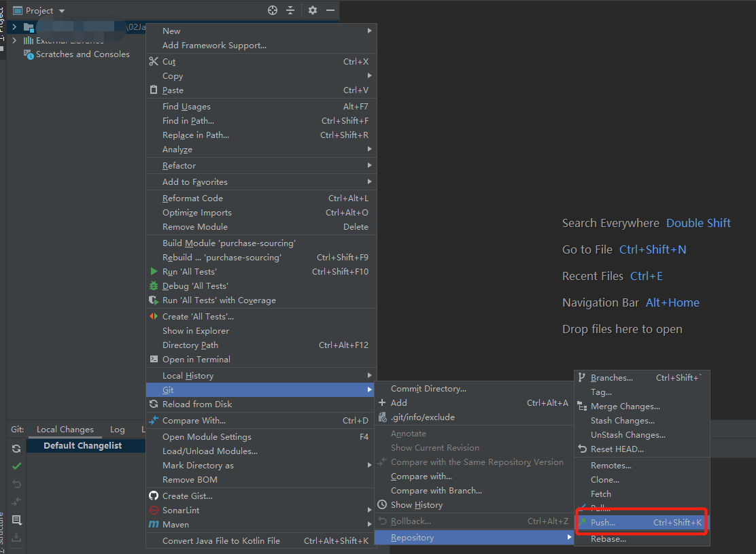
Task: Choose Fetch from Repository submenu
Action: click(642, 494)
